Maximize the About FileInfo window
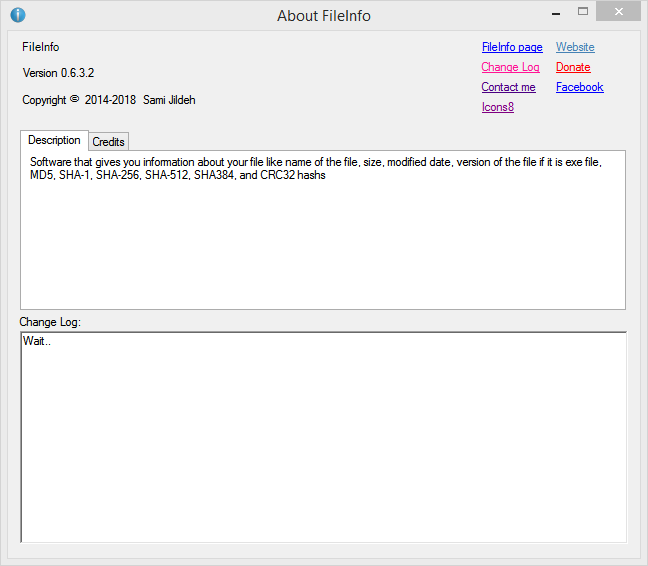 (583, 12)
